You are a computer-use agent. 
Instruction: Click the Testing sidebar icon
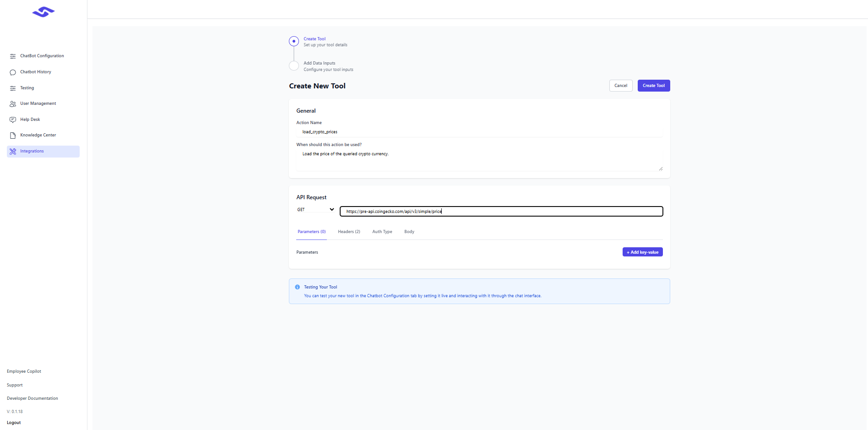(x=13, y=88)
